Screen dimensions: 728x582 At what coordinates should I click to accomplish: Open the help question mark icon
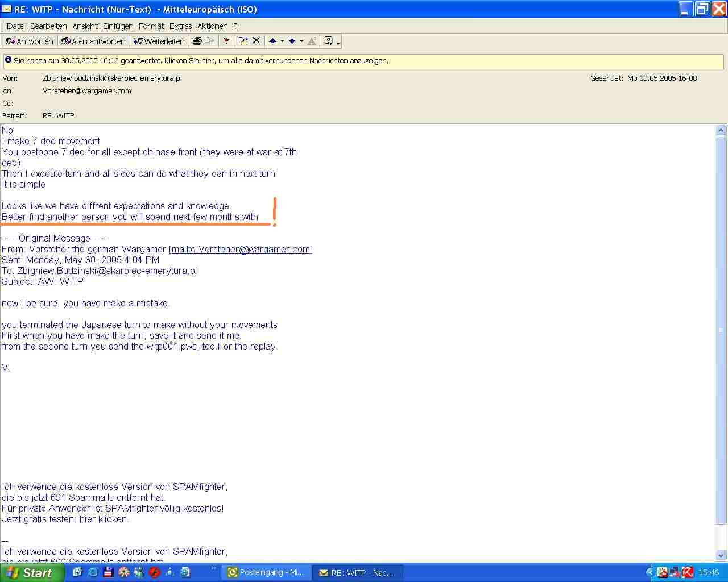pyautogui.click(x=328, y=41)
